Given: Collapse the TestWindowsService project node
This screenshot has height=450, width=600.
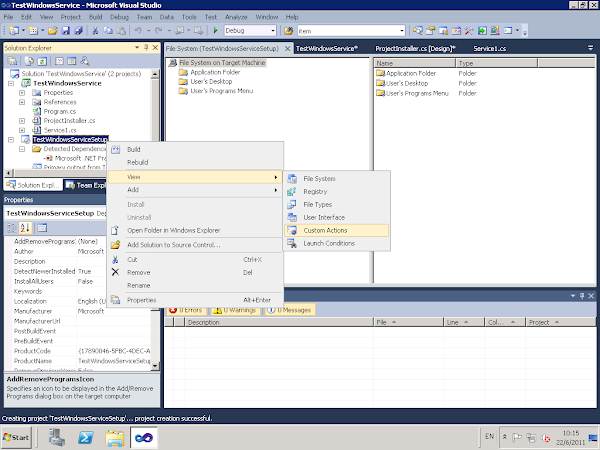Looking at the screenshot, I should point(11,83).
